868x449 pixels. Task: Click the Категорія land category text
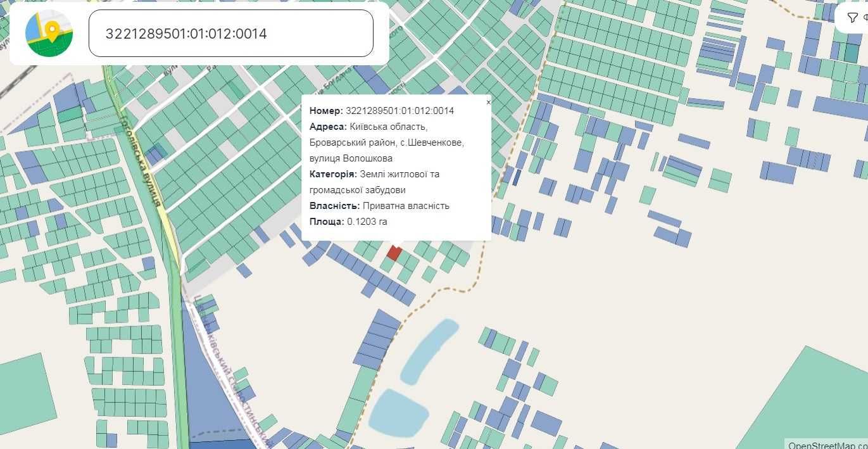(374, 182)
